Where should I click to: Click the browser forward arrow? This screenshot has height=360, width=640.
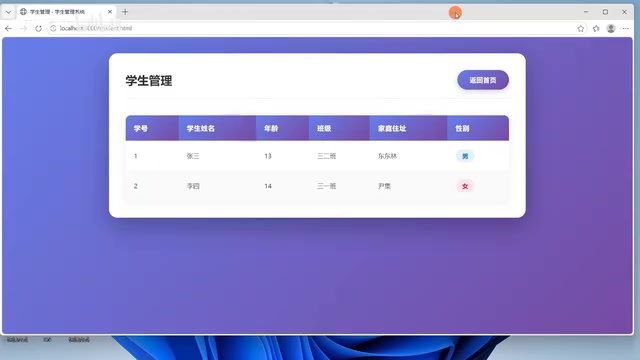(23, 29)
